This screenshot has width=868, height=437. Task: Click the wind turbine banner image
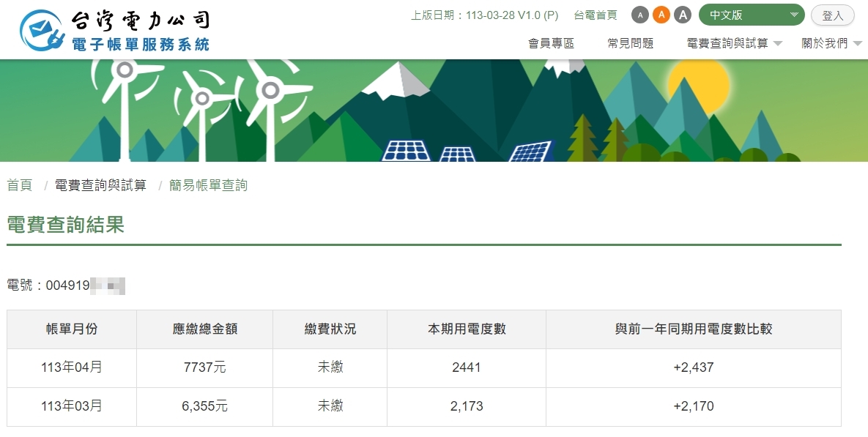pos(434,111)
